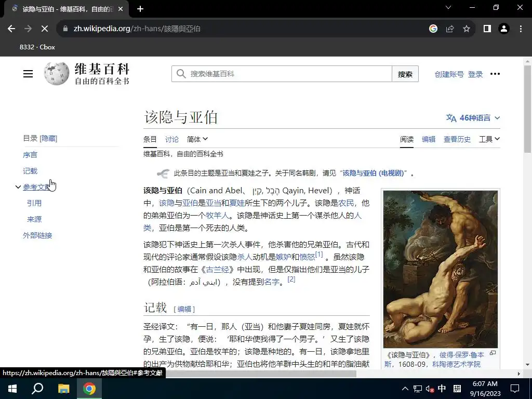
Task: Collapse the 参考文献 contents section
Action: pos(18,187)
